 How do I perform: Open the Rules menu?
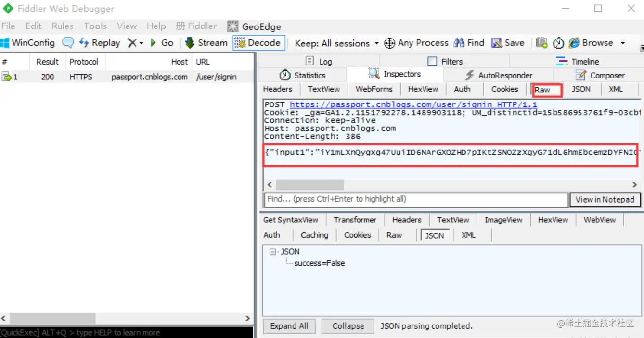(x=63, y=26)
